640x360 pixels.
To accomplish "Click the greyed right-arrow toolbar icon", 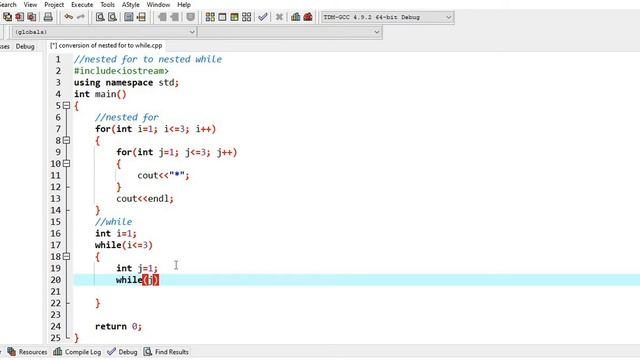I will (175, 17).
